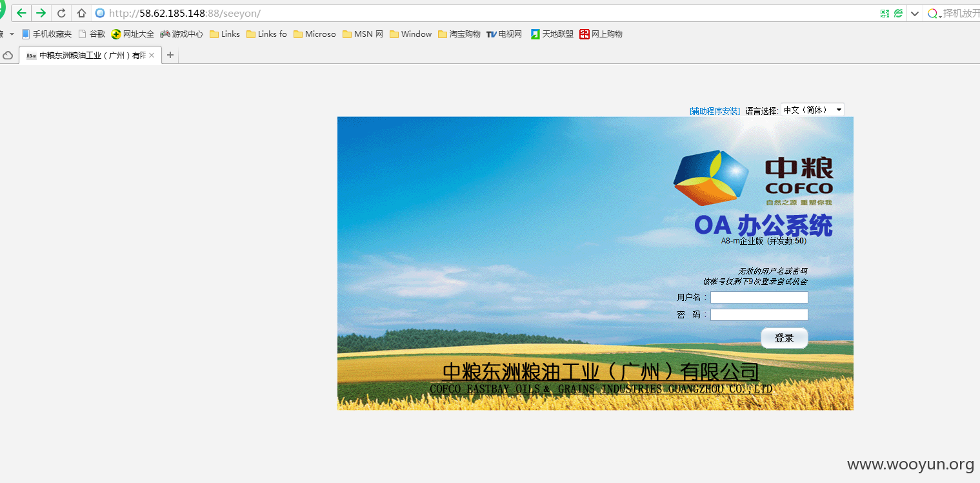Screen dimensions: 980x483
Task: Open the 电视网 bookmark
Action: pos(505,34)
